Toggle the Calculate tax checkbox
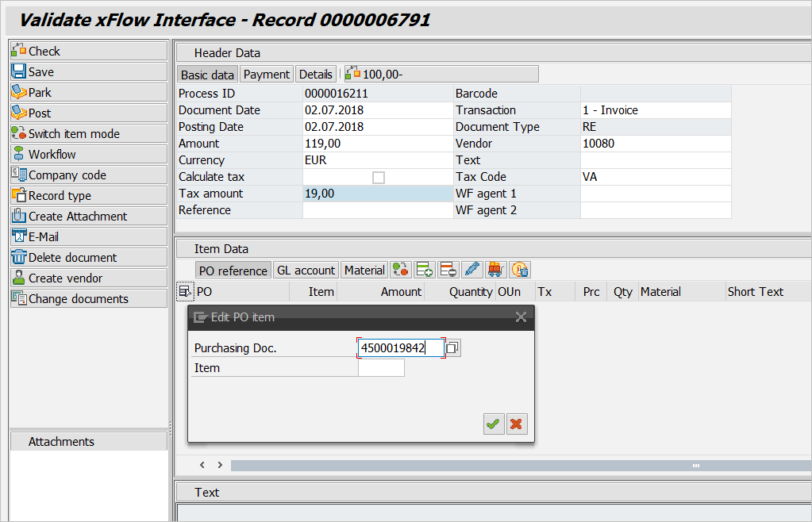 379,178
